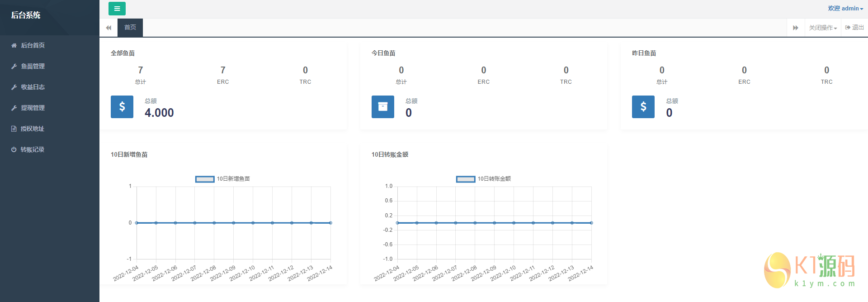868x302 pixels.
Task: Click the power icon beside 转账记录
Action: click(x=14, y=149)
